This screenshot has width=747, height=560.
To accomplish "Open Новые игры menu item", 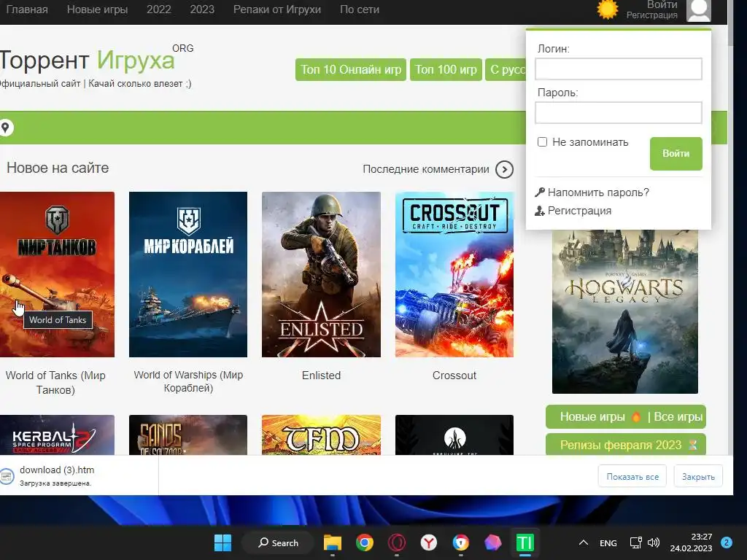I will 97,9.
